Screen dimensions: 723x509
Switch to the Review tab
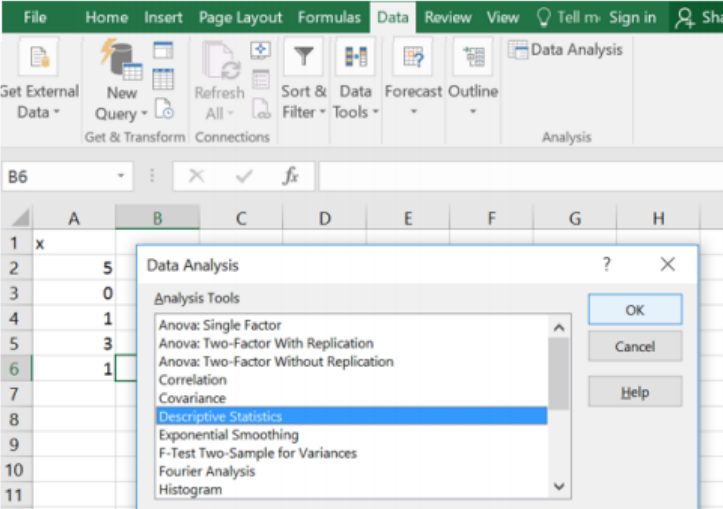pyautogui.click(x=448, y=18)
